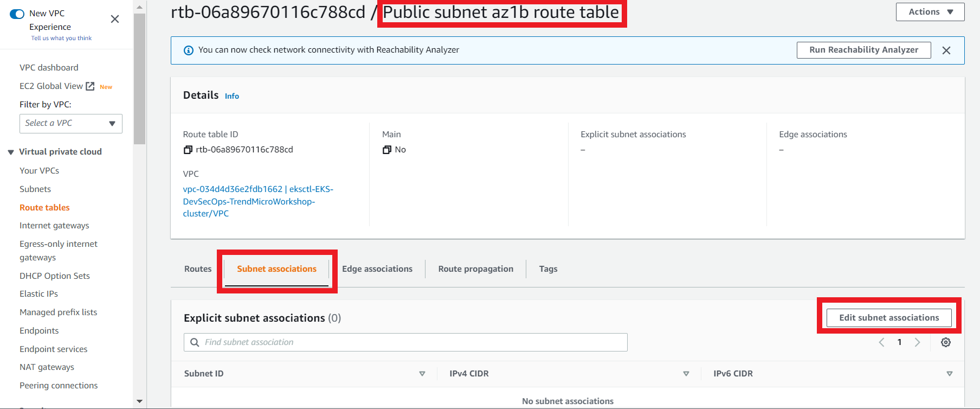Go to next page of associations

tap(917, 342)
